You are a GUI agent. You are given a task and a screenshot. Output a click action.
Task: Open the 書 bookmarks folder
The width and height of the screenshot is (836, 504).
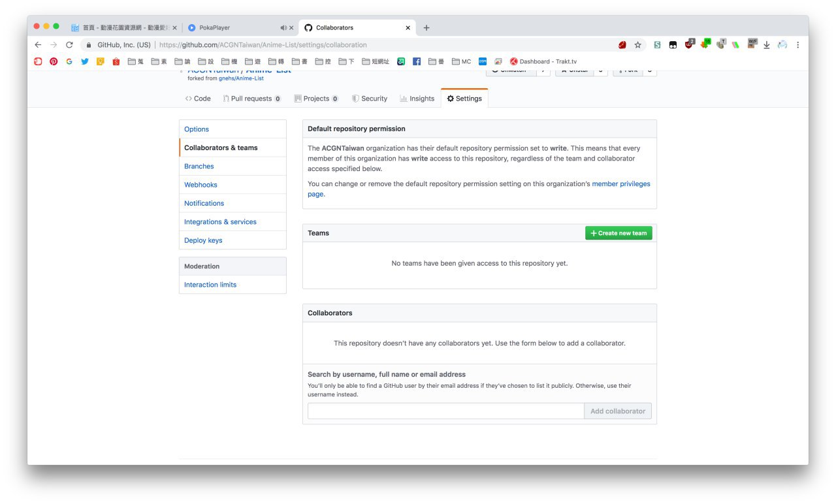click(300, 61)
